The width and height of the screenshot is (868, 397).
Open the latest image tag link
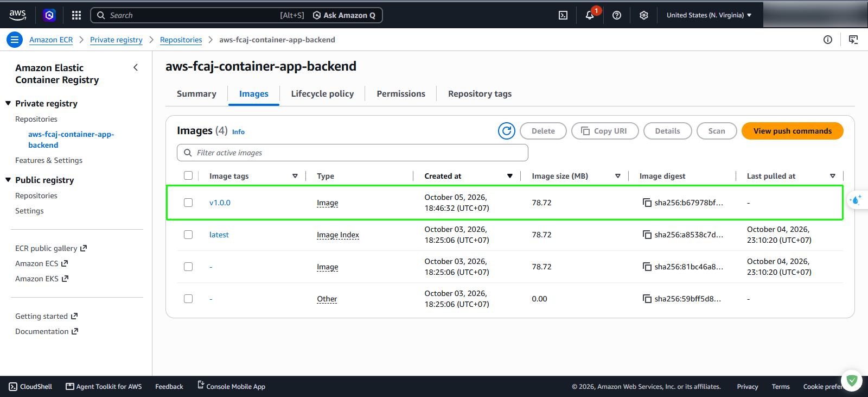click(x=219, y=235)
